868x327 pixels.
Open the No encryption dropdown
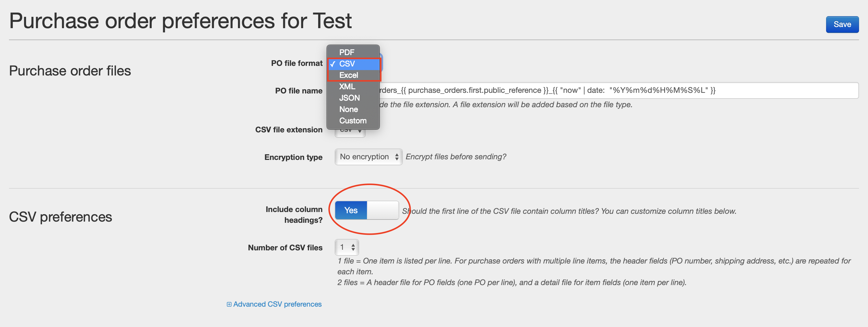tap(368, 157)
